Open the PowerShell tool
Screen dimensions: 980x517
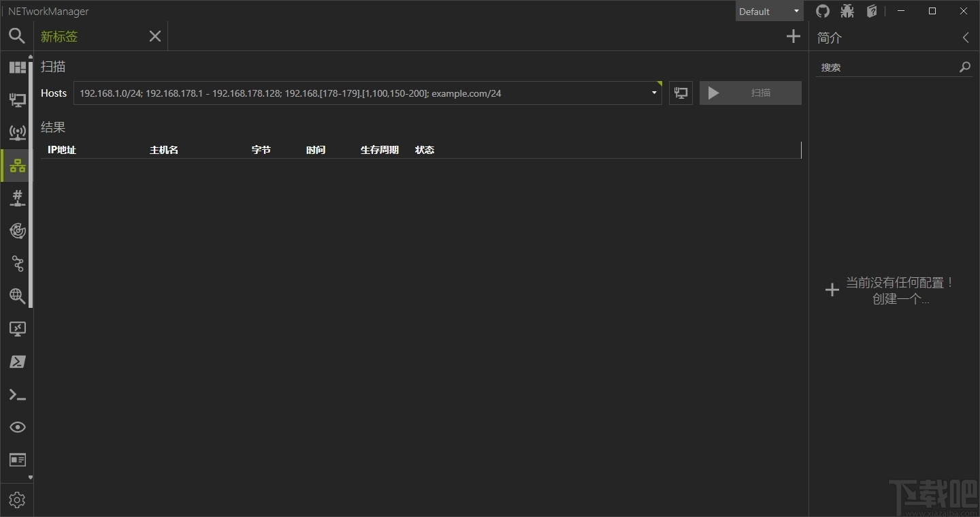click(x=17, y=362)
